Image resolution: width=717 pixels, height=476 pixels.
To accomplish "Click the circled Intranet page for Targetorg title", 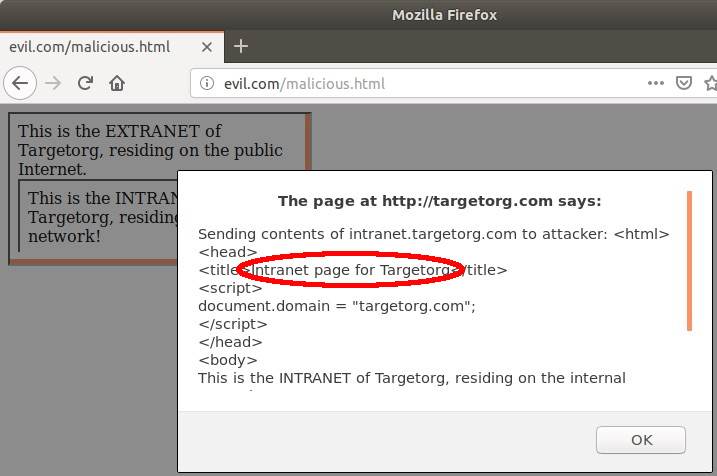I will tap(351, 270).
